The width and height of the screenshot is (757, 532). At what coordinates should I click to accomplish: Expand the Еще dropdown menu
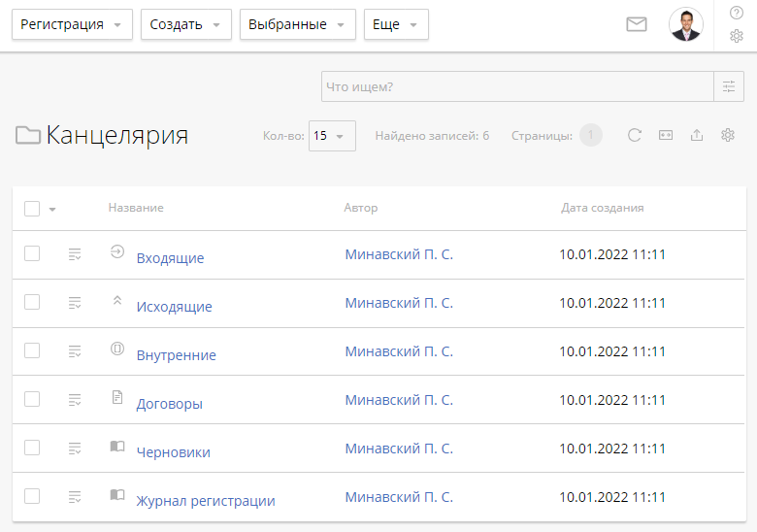[x=396, y=24]
